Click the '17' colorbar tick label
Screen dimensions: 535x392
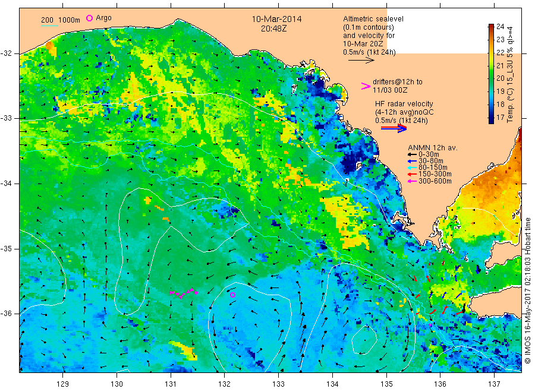(x=500, y=118)
